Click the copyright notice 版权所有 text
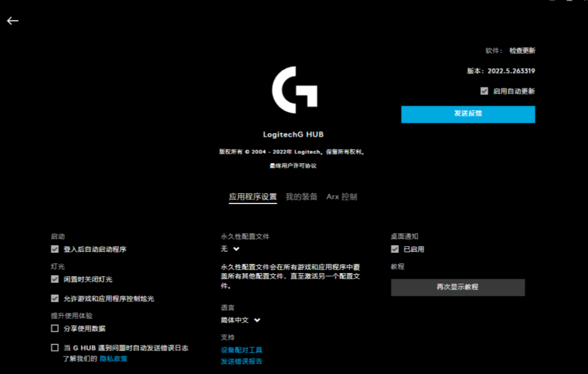 point(292,152)
